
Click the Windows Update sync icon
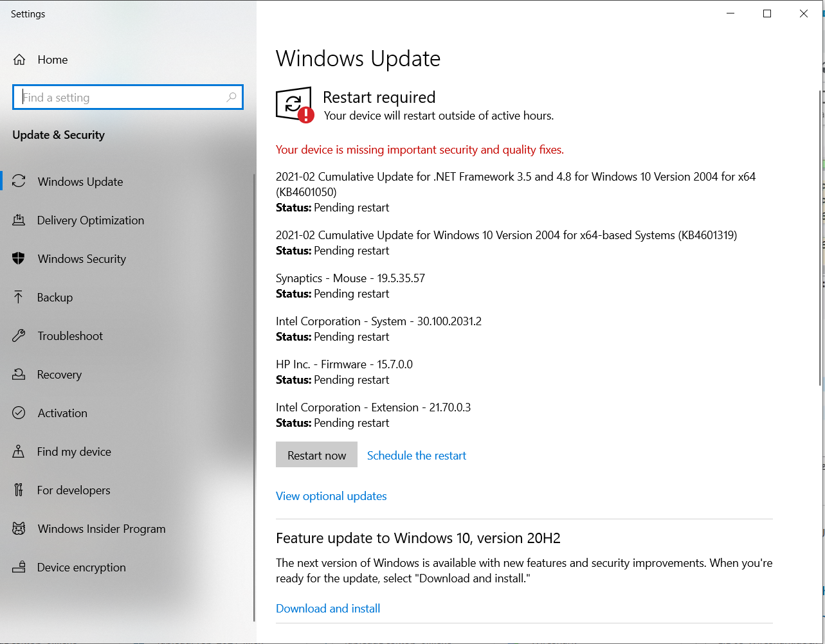(19, 181)
